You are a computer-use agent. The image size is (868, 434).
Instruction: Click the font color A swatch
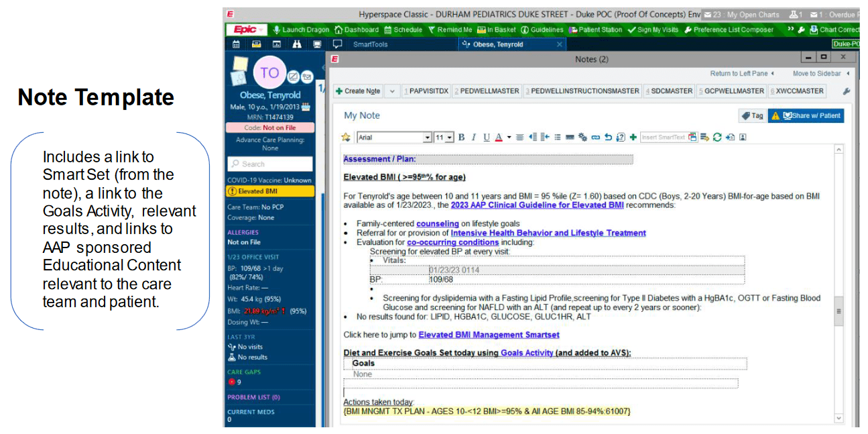point(499,138)
